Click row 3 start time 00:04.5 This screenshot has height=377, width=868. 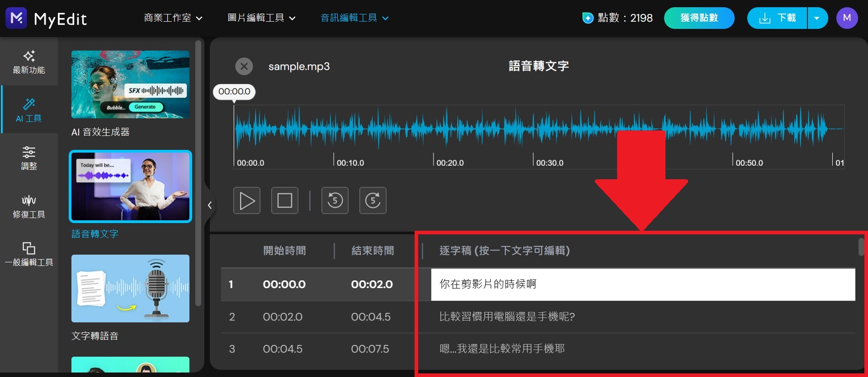pos(283,349)
